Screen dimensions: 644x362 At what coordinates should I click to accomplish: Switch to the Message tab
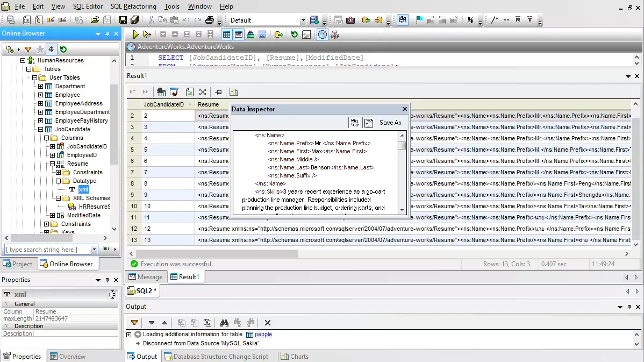[x=145, y=277]
